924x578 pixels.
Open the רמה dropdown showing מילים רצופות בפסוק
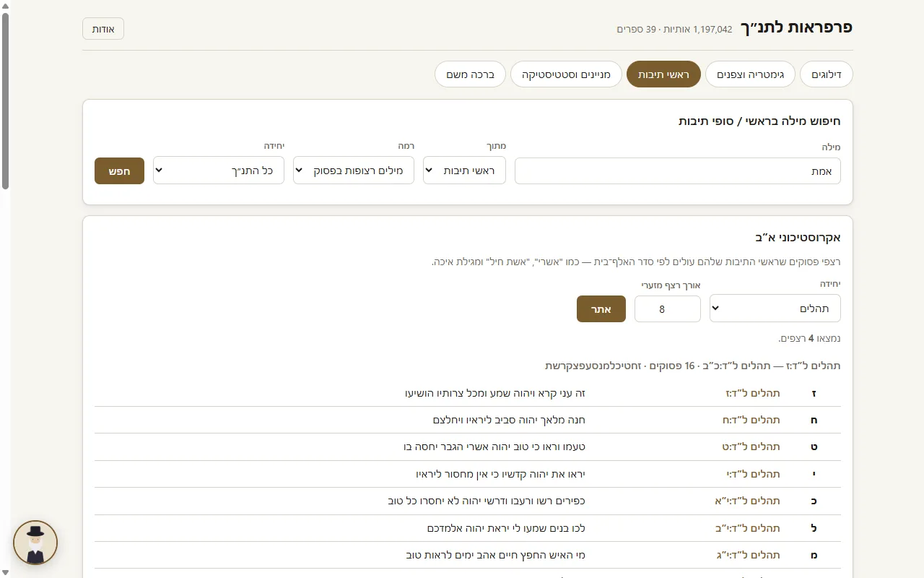(354, 171)
